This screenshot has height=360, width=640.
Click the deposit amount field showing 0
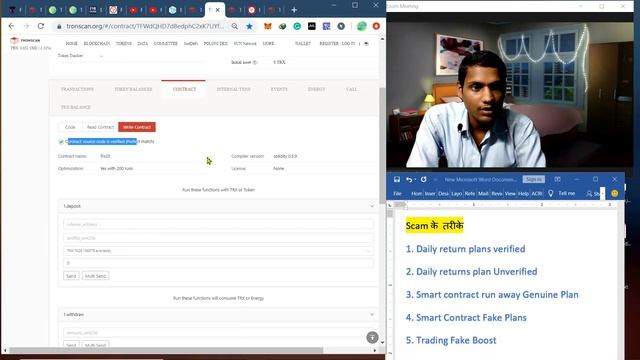[218, 263]
